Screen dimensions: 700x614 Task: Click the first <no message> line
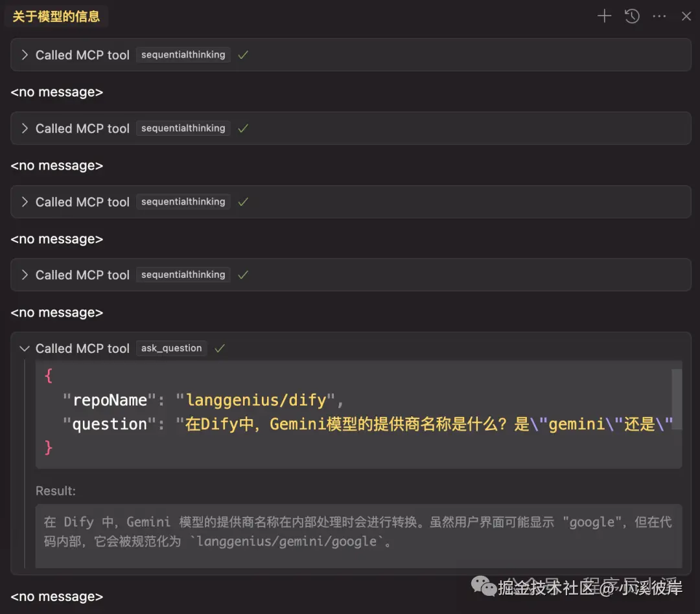click(56, 92)
